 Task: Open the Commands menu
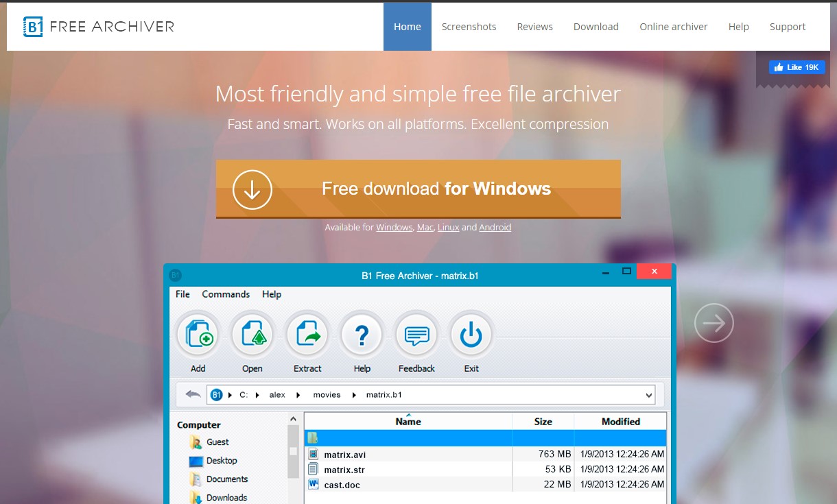pyautogui.click(x=226, y=294)
